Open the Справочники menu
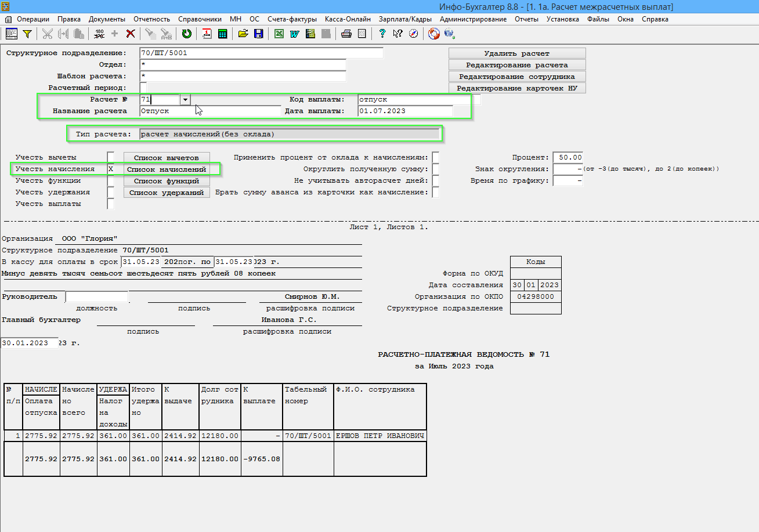This screenshot has height=532, width=759. click(x=200, y=19)
